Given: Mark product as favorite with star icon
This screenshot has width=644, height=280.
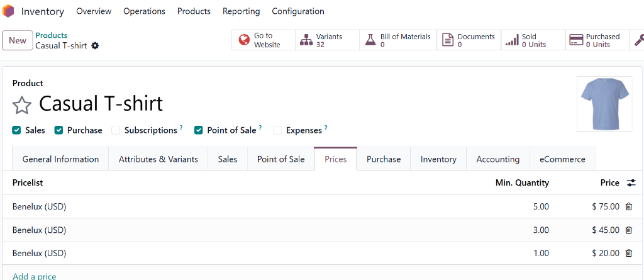Looking at the screenshot, I should pyautogui.click(x=22, y=106).
